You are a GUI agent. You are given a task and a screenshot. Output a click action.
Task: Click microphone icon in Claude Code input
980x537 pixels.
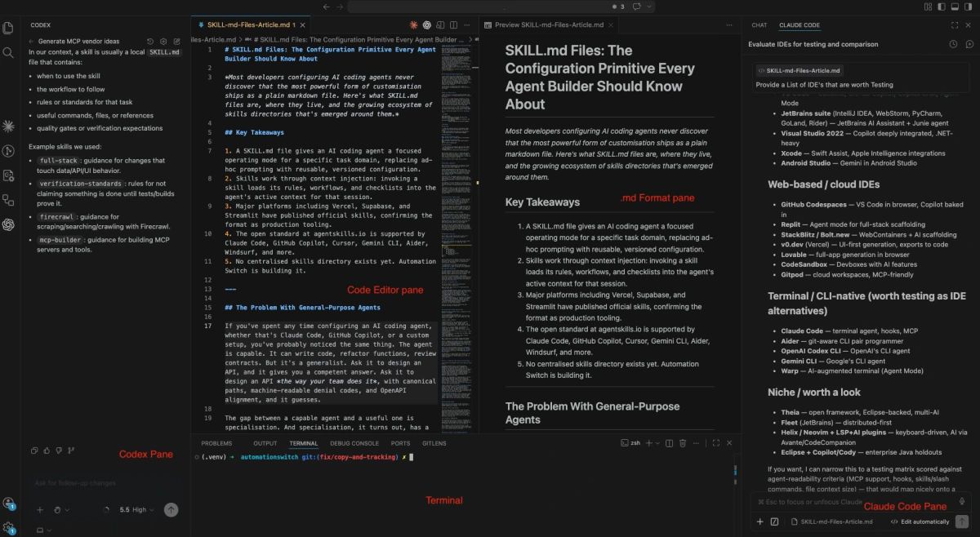[962, 500]
